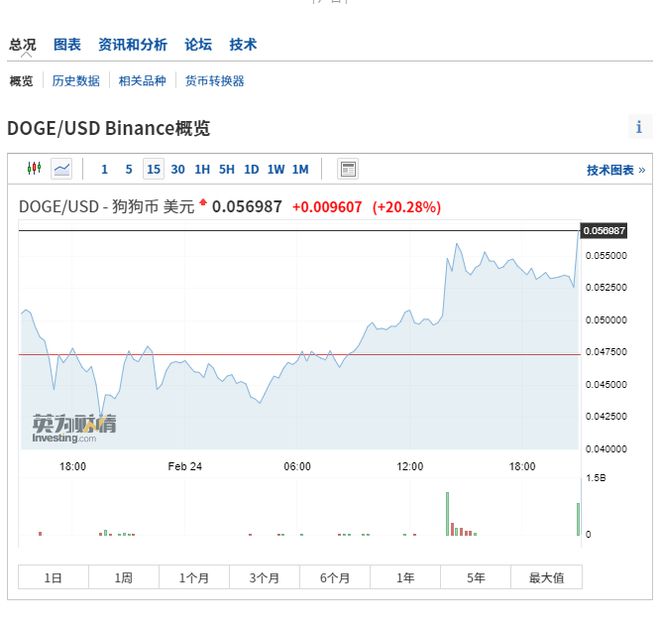Click the tall volume bar near 12:00

(447, 513)
